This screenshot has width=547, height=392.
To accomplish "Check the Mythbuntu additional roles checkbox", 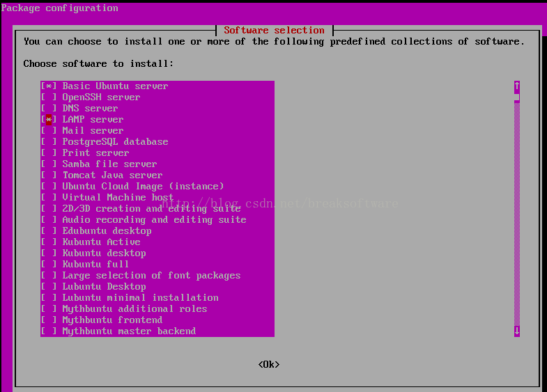I will click(x=49, y=309).
